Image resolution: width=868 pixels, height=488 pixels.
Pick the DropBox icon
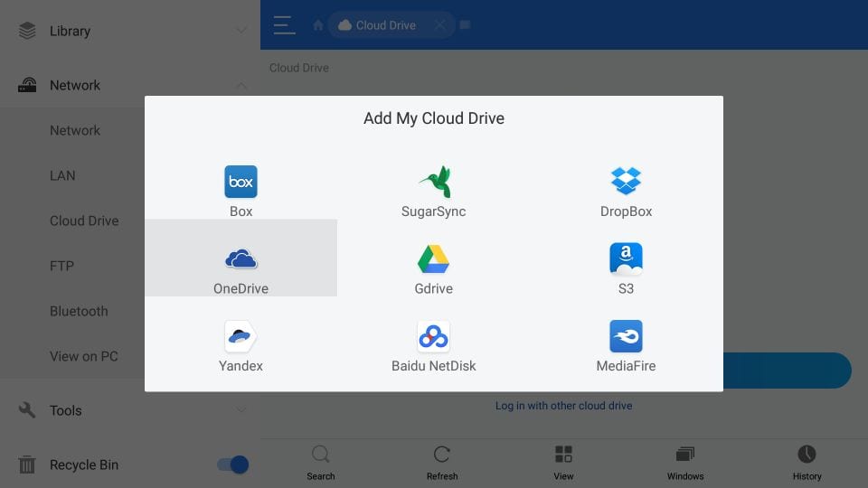[x=626, y=181]
